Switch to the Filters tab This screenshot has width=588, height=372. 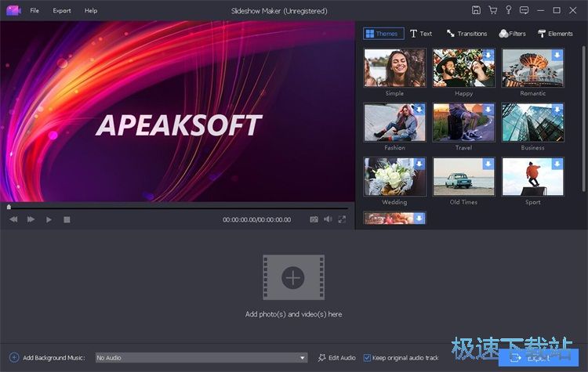(512, 34)
